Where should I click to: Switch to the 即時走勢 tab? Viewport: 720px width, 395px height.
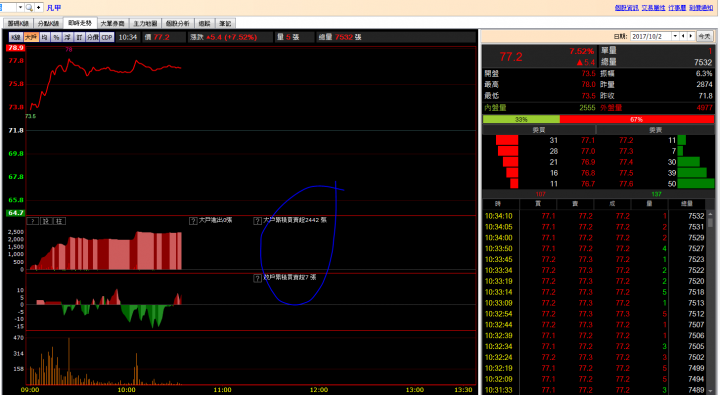coord(80,23)
